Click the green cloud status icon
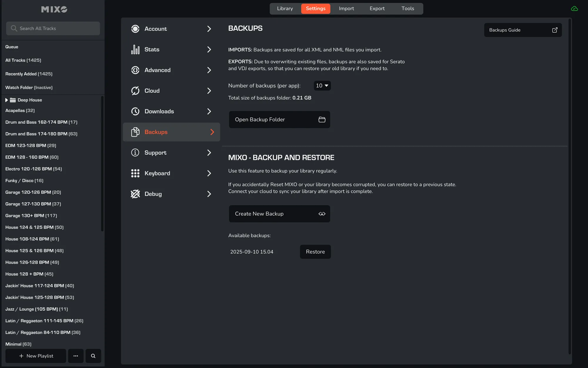Screen dimensions: 588x368 click(x=574, y=9)
